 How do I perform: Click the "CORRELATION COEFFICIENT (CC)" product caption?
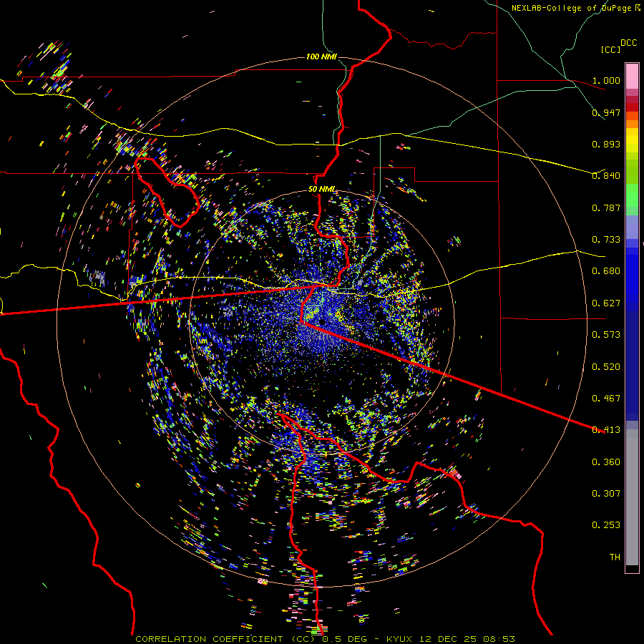point(225,639)
